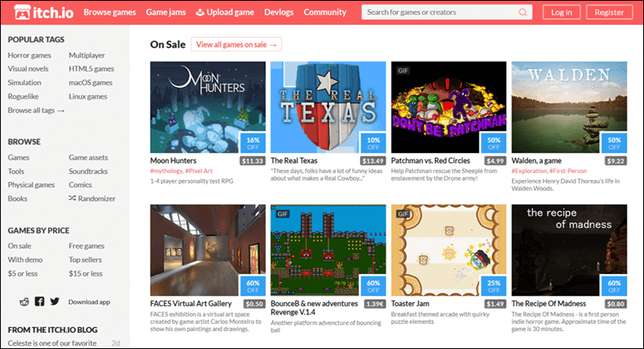Click the $0.50 price on FACES gallery
Image resolution: width=644 pixels, height=349 pixels.
coord(254,304)
